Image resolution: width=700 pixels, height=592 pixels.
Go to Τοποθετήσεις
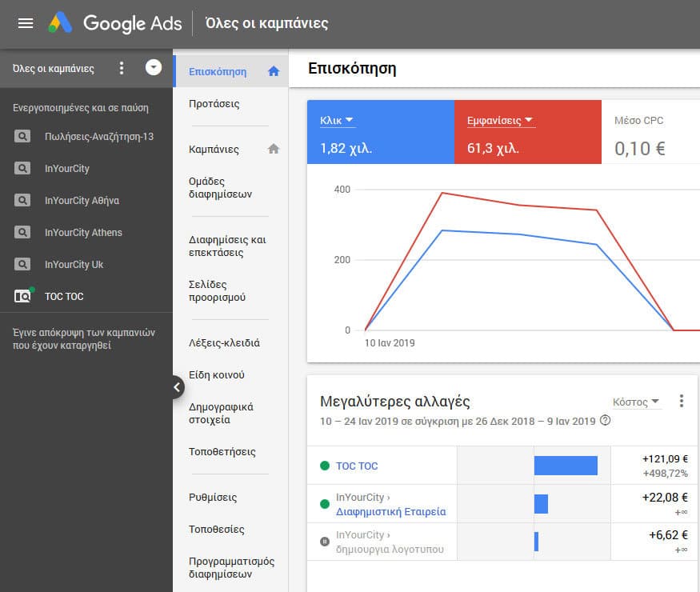click(x=222, y=451)
